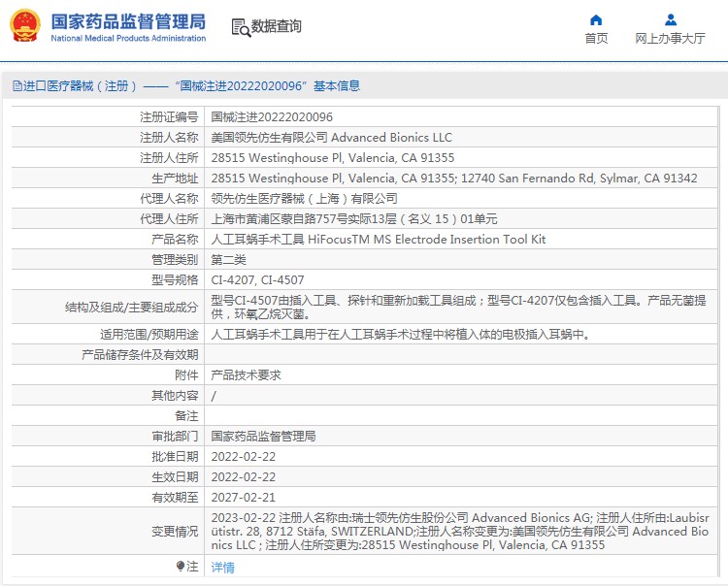Click the 注册人名称 label

169,138
